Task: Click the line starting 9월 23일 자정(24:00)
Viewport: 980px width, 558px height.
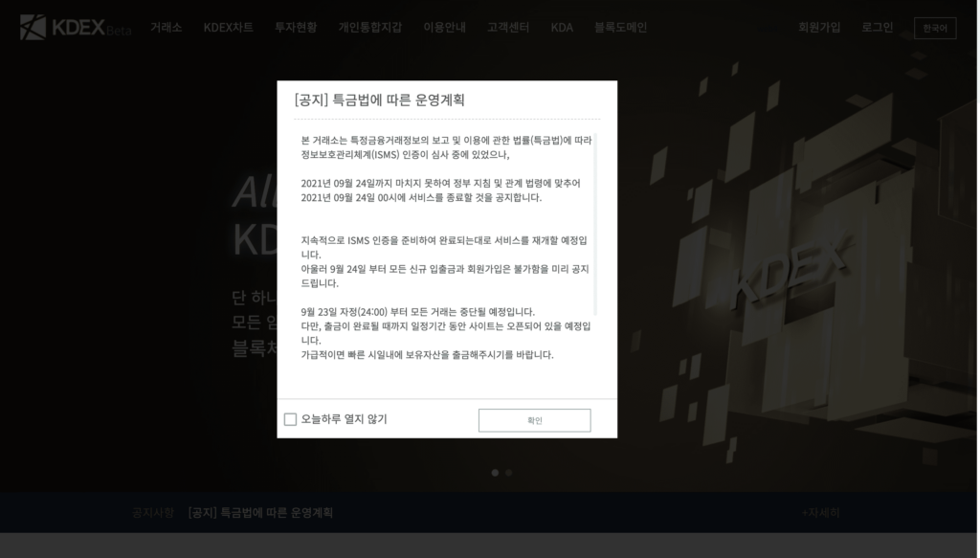Action: [x=418, y=312]
